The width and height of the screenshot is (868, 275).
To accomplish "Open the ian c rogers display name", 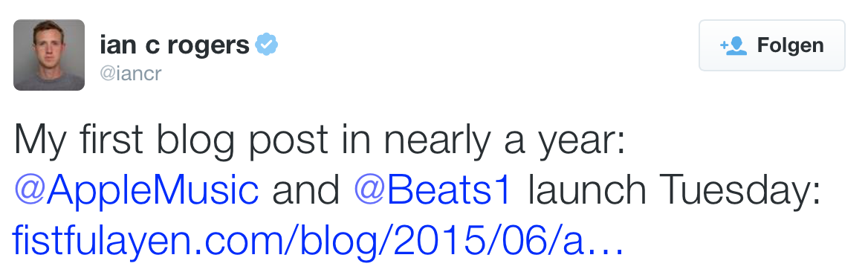I will tap(175, 45).
